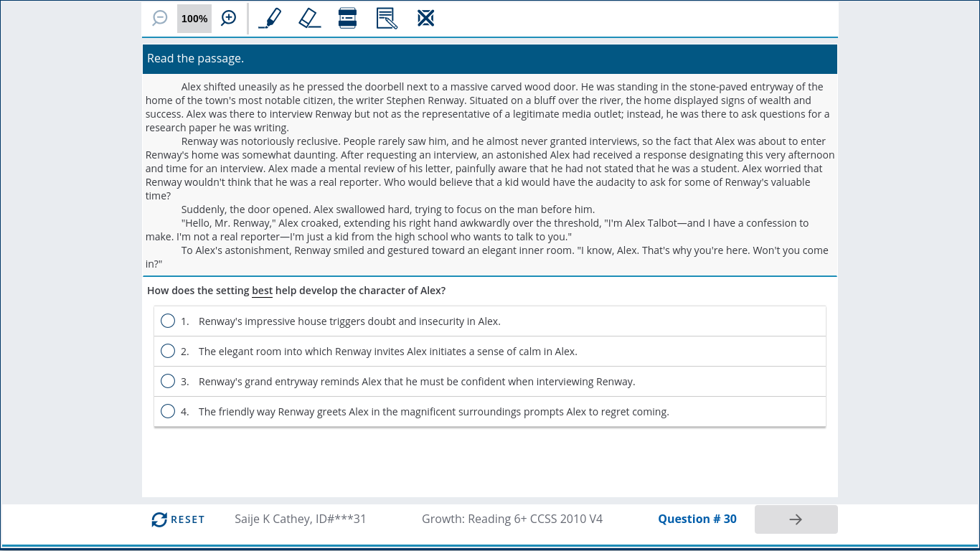Click the passage paragraph starting 'Alex shifted uneasily'

[488, 107]
